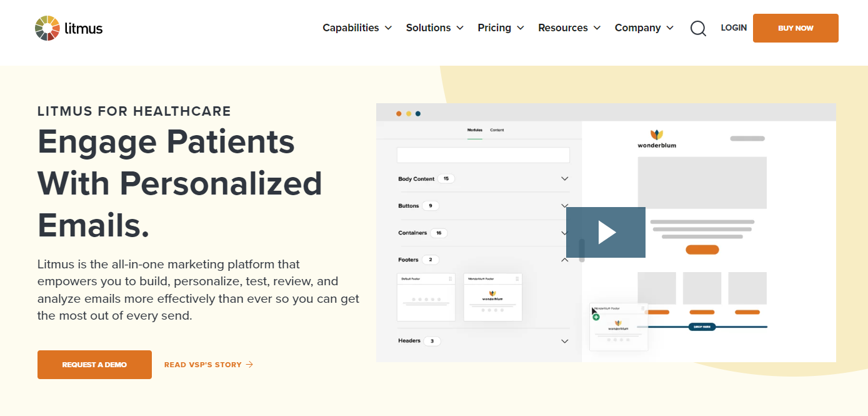Expand the Solutions navigation menu
This screenshot has height=416, width=868.
[x=434, y=28]
